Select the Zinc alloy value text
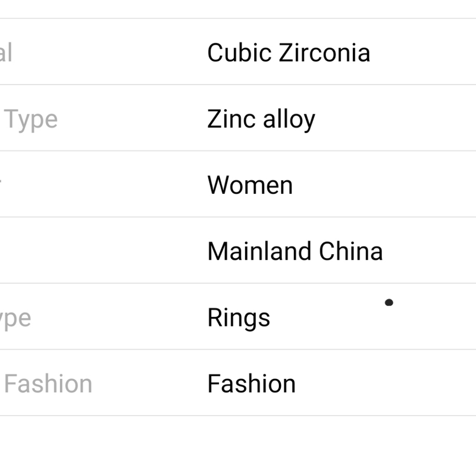The image size is (476, 476). click(x=261, y=119)
